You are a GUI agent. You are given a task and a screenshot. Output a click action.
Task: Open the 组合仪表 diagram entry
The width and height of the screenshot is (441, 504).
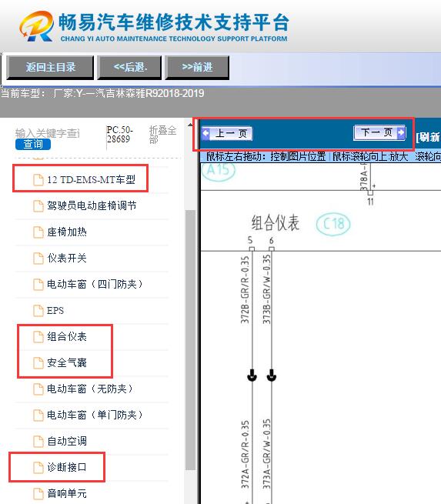(67, 336)
